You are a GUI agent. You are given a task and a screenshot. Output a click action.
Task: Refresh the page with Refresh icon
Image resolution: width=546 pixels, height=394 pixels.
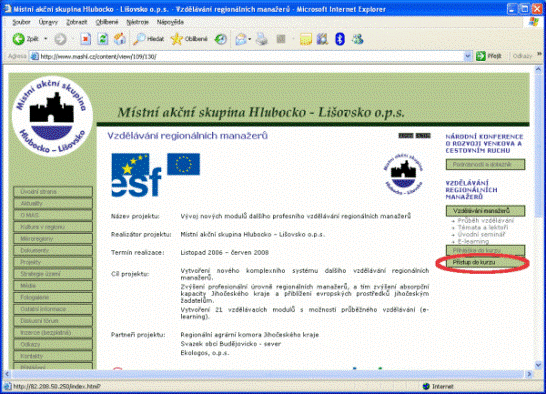[102, 39]
